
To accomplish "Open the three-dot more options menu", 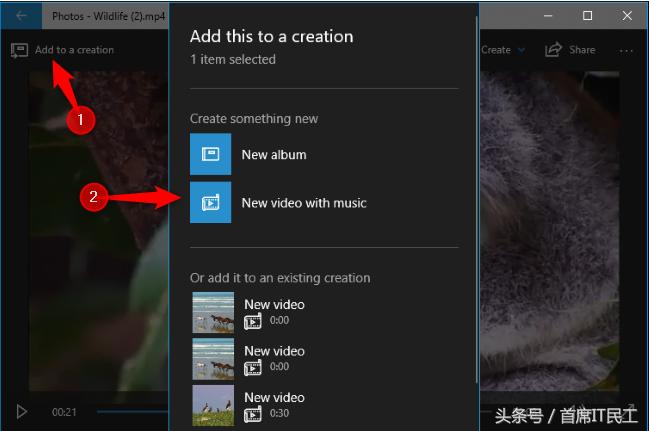I will (626, 51).
